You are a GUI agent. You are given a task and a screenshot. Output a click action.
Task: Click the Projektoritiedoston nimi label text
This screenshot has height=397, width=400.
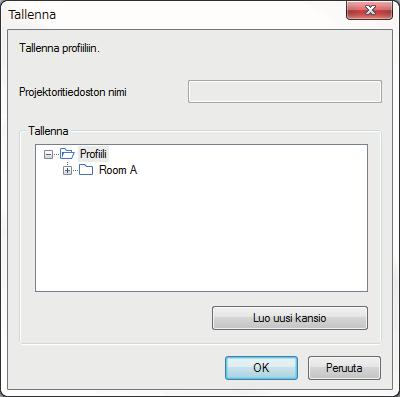73,92
